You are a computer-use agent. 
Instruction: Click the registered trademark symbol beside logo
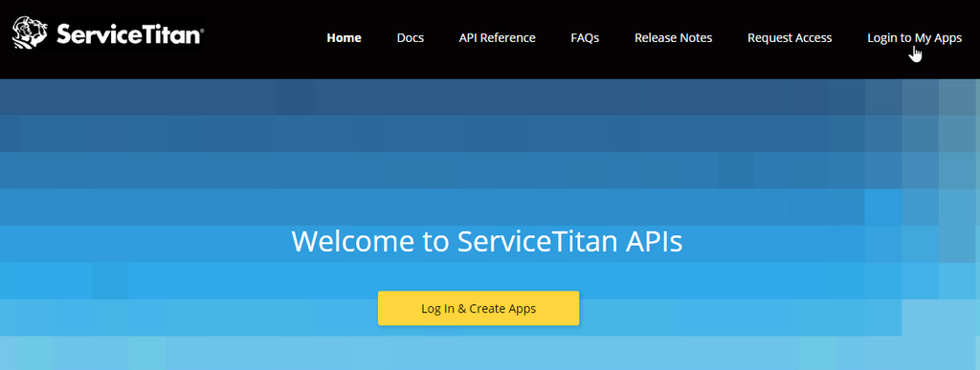pyautogui.click(x=202, y=29)
